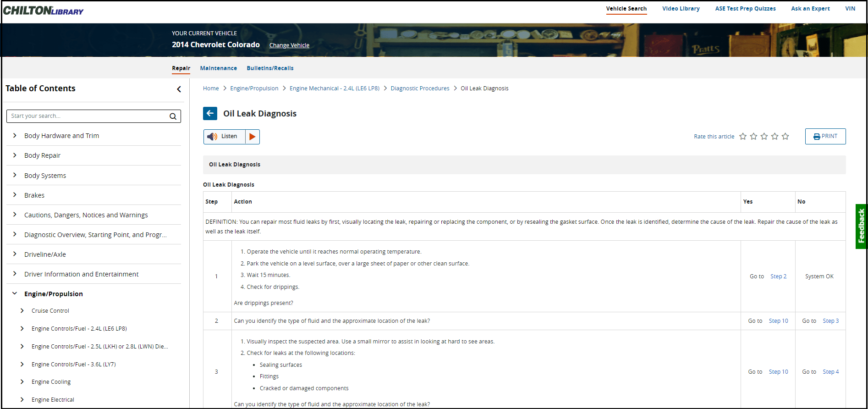Screen dimensions: 868x409
Task: Open the Video Library tab
Action: tap(681, 9)
